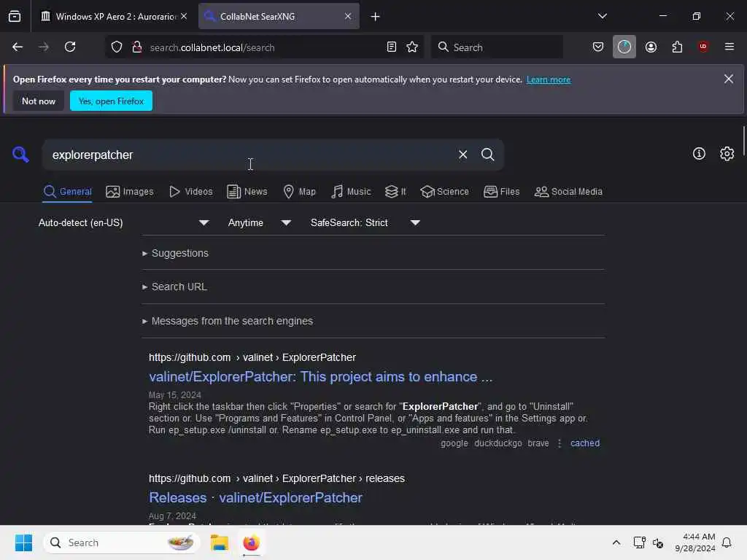
Task: Switch to Social Media category
Action: [x=568, y=192]
